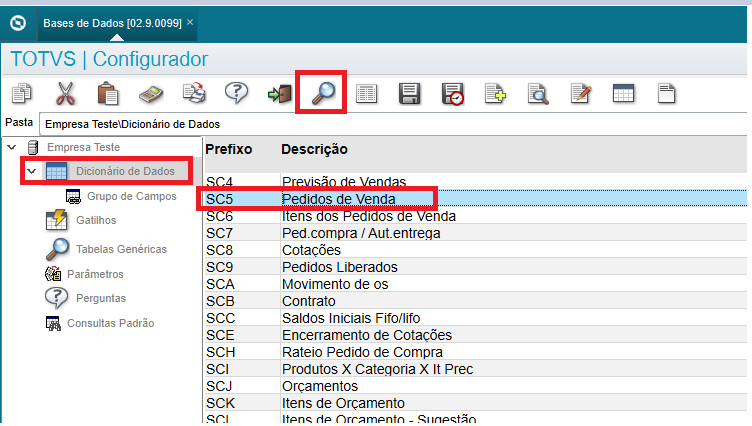
Task: Click the magnifier Search icon
Action: 323,93
